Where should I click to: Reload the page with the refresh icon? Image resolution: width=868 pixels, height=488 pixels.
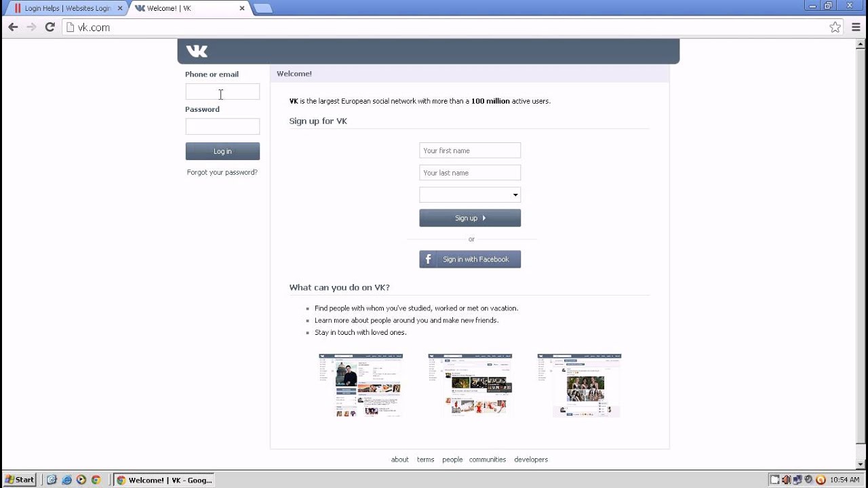tap(50, 27)
